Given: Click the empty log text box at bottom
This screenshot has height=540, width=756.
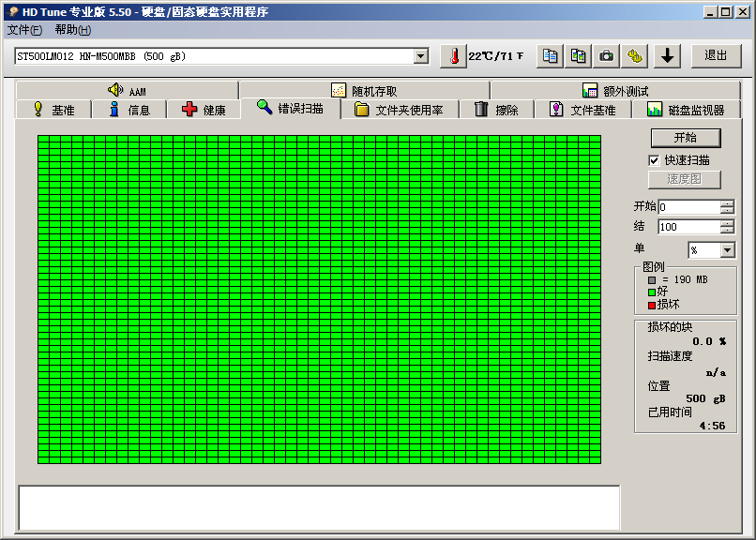Looking at the screenshot, I should click(x=319, y=508).
